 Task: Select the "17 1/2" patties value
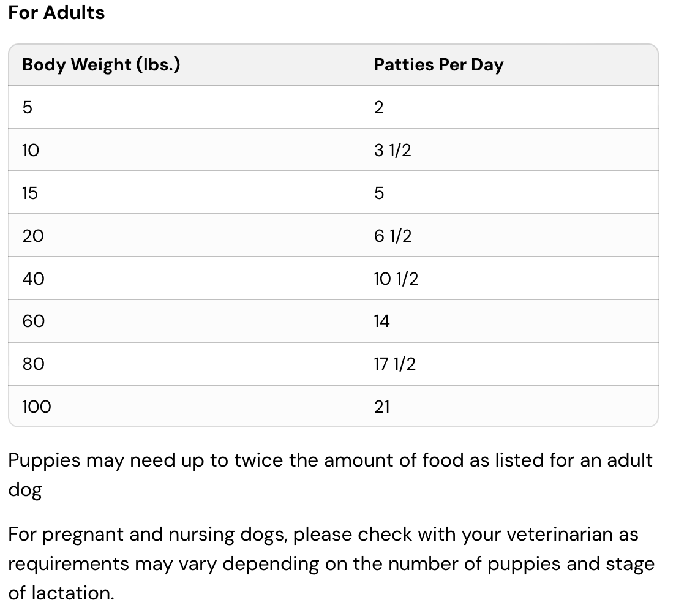click(395, 364)
